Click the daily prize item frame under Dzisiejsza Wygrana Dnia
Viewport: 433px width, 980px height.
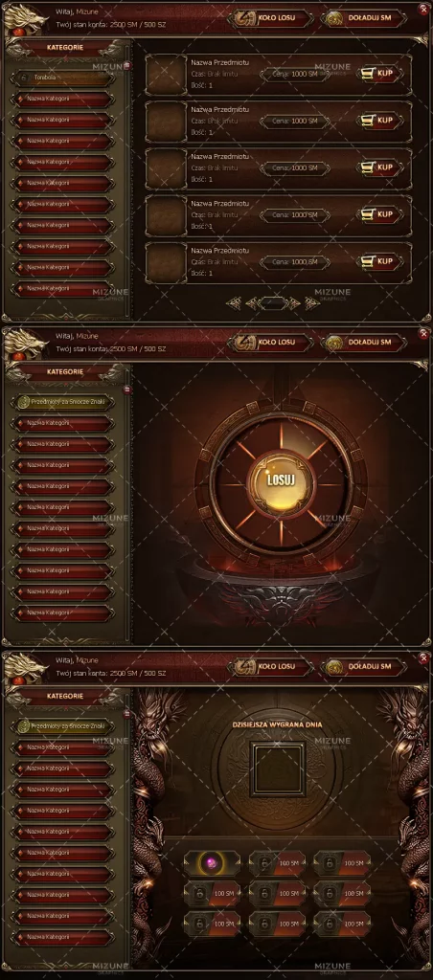click(x=277, y=768)
